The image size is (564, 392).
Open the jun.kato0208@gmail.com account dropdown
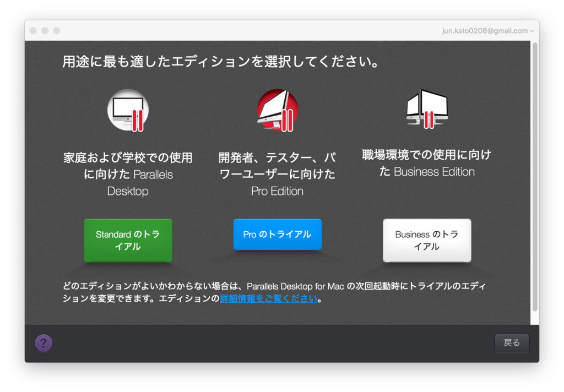[488, 31]
